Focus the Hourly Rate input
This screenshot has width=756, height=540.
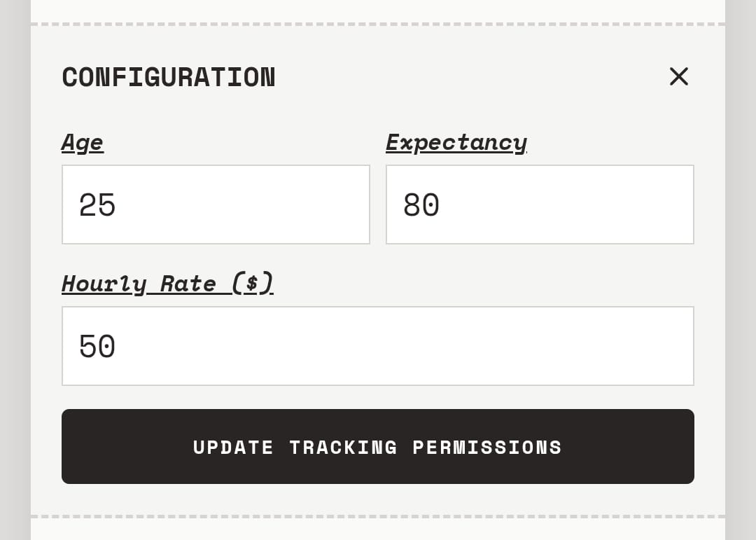[378, 346]
